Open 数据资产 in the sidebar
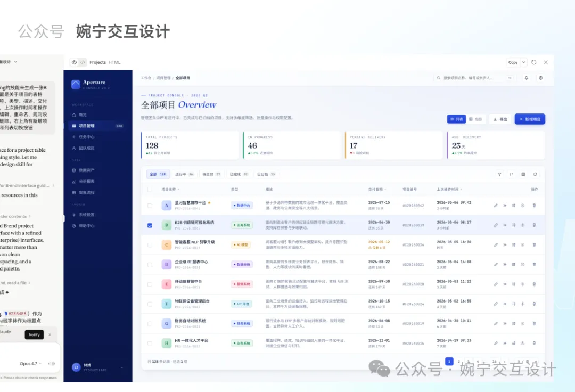Viewport: 575px width, 392px height. [98, 170]
